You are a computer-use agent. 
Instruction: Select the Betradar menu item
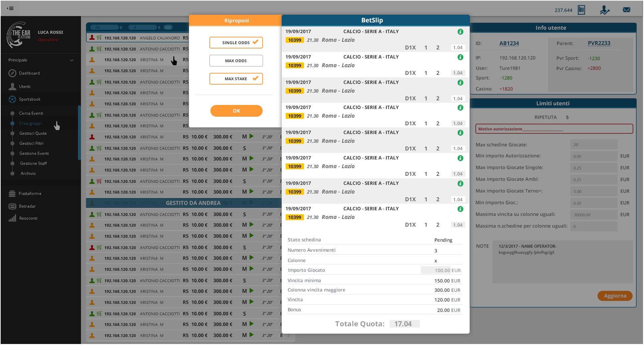pyautogui.click(x=27, y=206)
